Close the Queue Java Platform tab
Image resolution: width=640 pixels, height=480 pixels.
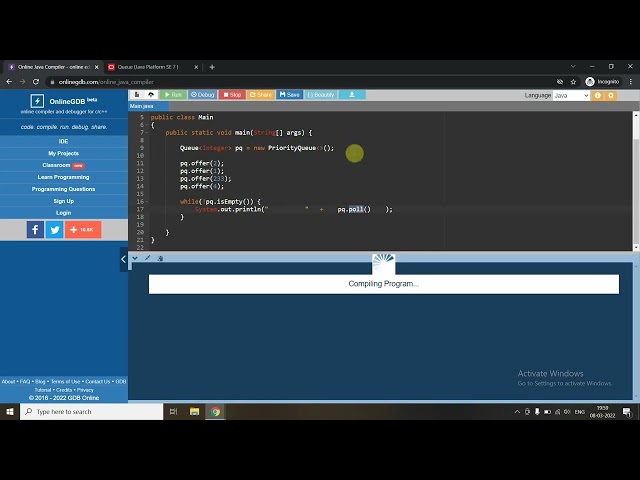pyautogui.click(x=196, y=67)
